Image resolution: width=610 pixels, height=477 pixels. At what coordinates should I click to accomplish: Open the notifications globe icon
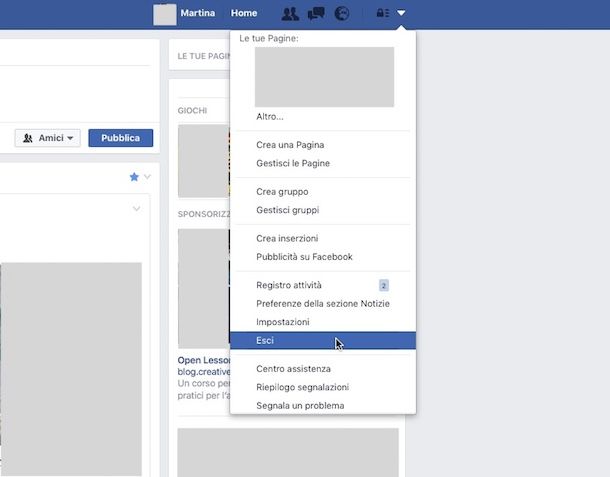(x=342, y=14)
